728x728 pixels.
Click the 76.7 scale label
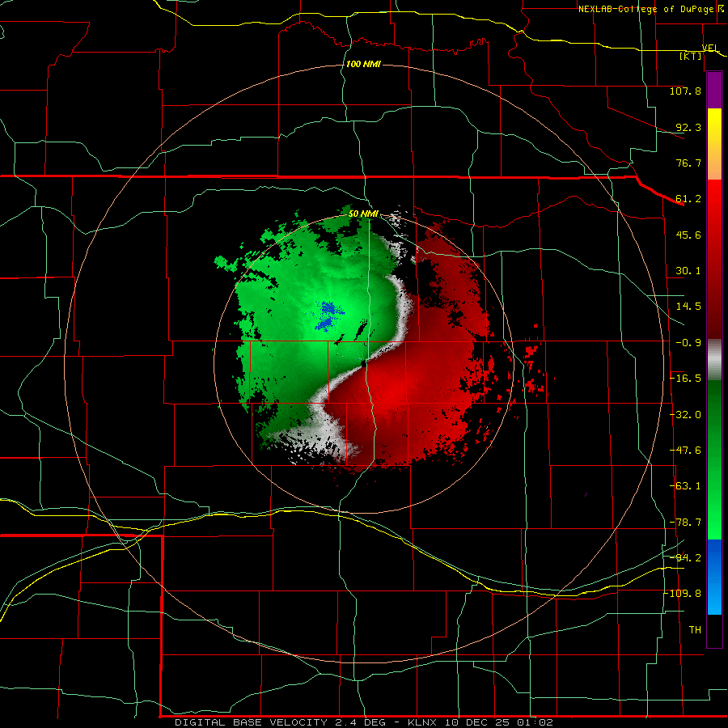pos(688,163)
